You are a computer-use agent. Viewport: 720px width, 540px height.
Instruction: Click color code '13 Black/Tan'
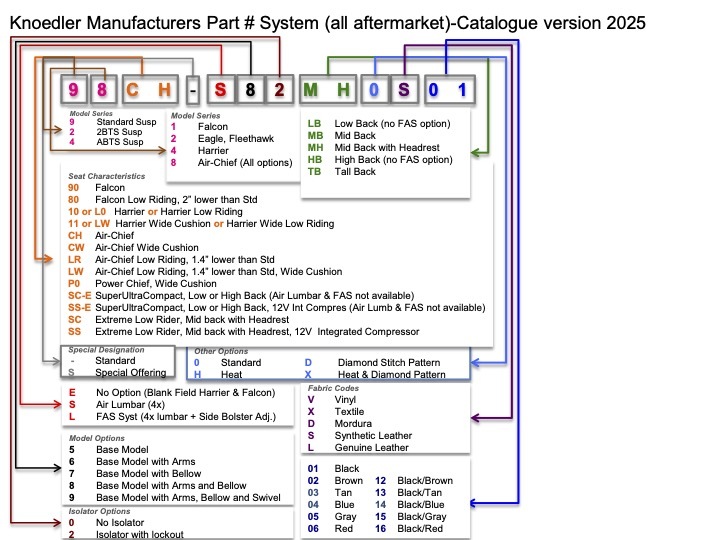(409, 492)
